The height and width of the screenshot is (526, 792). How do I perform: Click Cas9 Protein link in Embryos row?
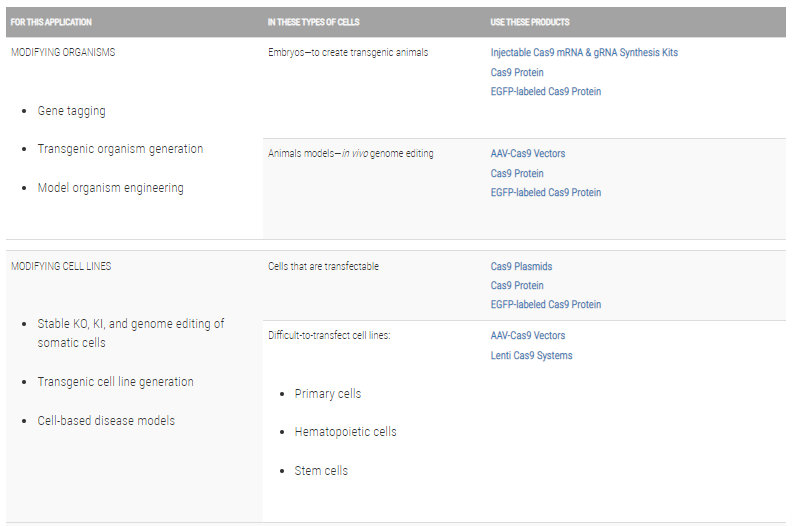click(517, 72)
